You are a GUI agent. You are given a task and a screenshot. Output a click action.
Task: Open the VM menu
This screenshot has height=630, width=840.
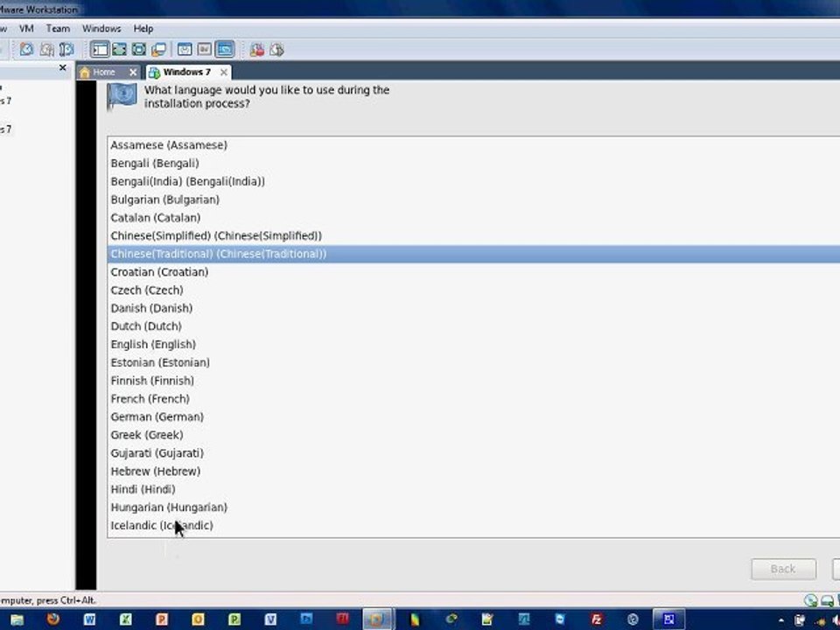coord(26,28)
